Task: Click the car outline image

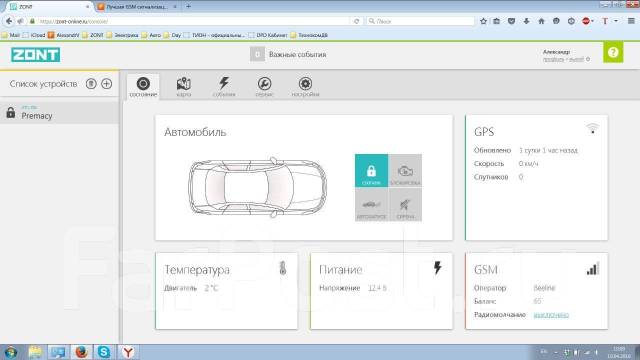Action: click(257, 187)
